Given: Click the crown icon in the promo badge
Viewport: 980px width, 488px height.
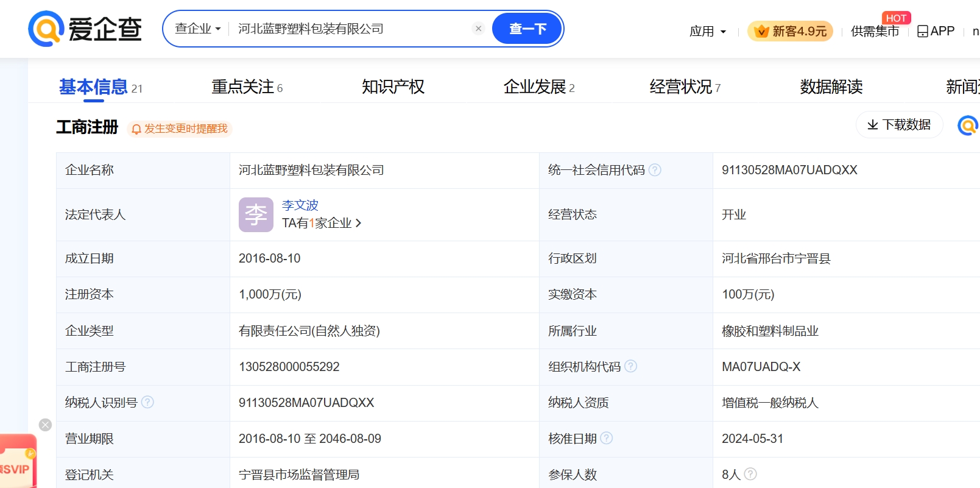Looking at the screenshot, I should (761, 31).
